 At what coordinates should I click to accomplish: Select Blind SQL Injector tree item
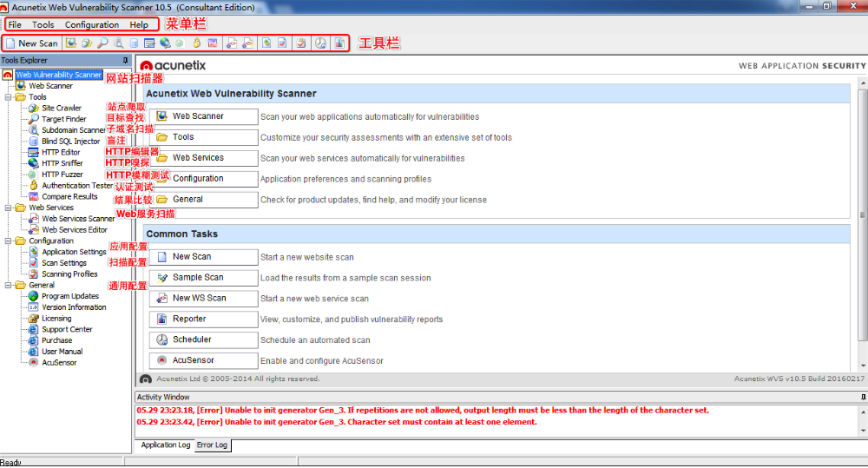point(71,142)
